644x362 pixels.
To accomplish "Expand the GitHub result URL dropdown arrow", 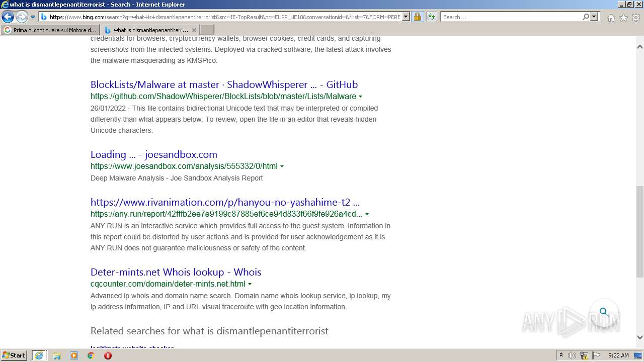I will click(360, 97).
